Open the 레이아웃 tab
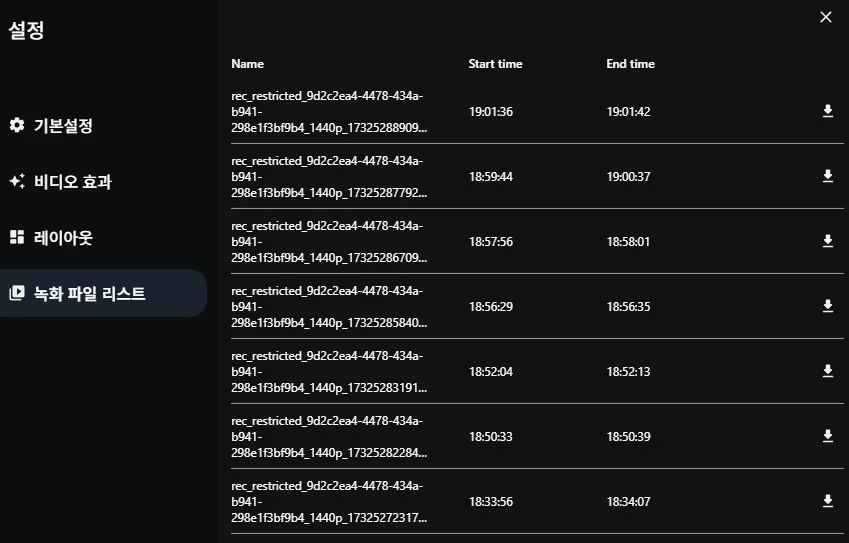 pos(63,238)
